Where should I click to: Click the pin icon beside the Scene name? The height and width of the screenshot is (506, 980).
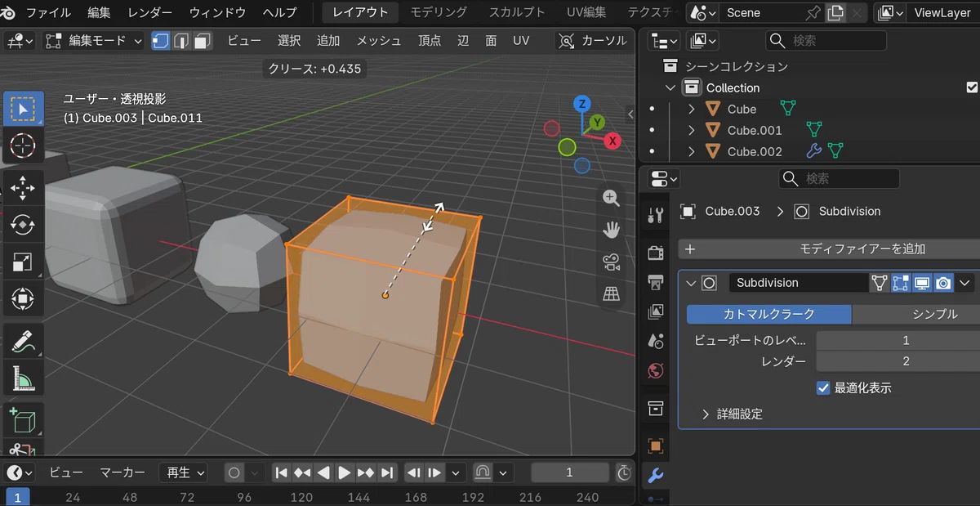[813, 12]
